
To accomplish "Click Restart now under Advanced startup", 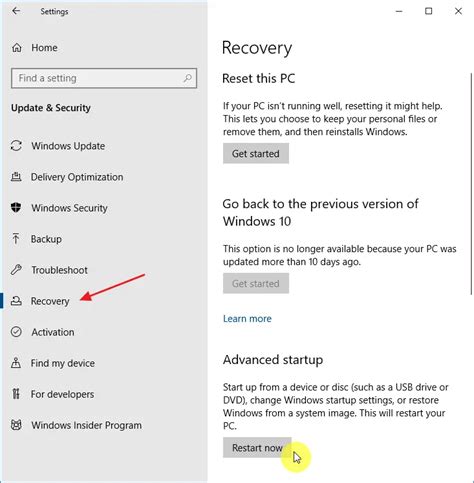I will [257, 448].
